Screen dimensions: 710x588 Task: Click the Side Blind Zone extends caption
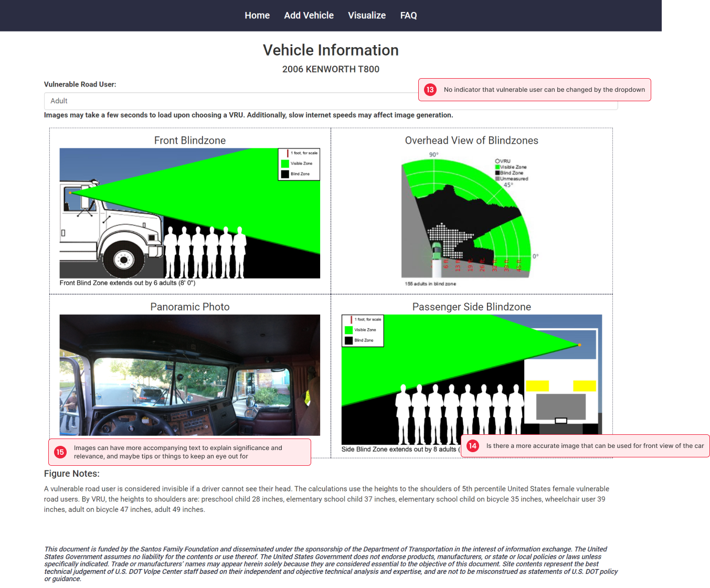pos(401,450)
